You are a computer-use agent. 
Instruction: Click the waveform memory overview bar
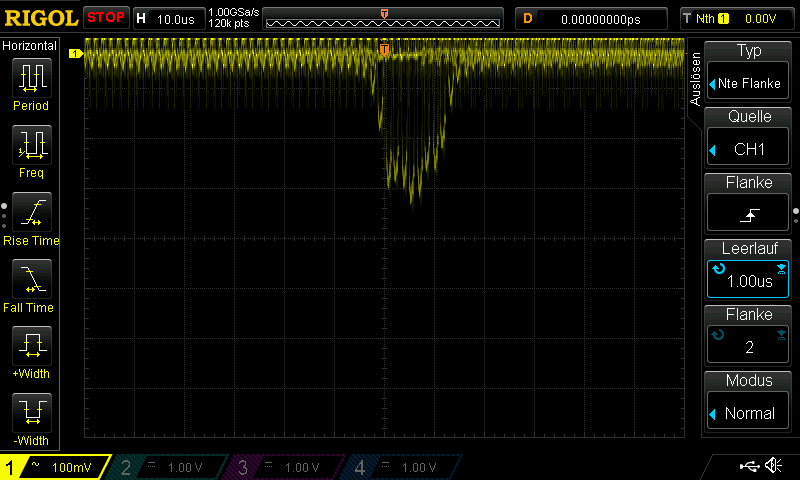point(383,19)
